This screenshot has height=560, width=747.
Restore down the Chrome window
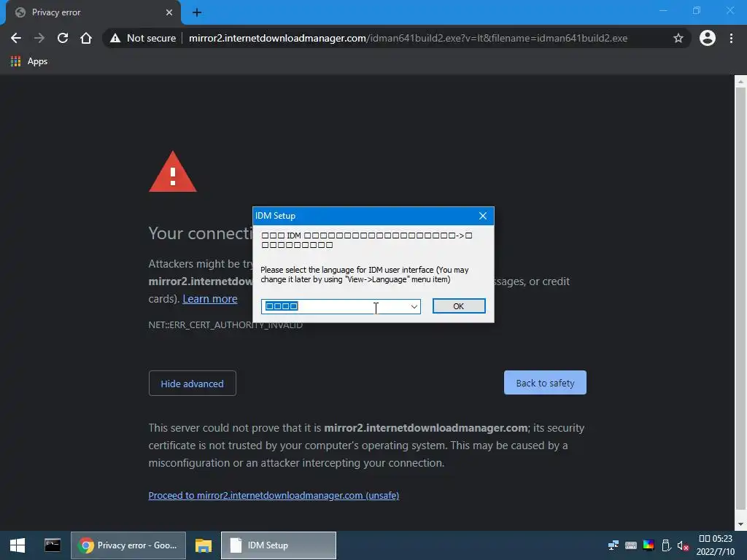pyautogui.click(x=697, y=10)
